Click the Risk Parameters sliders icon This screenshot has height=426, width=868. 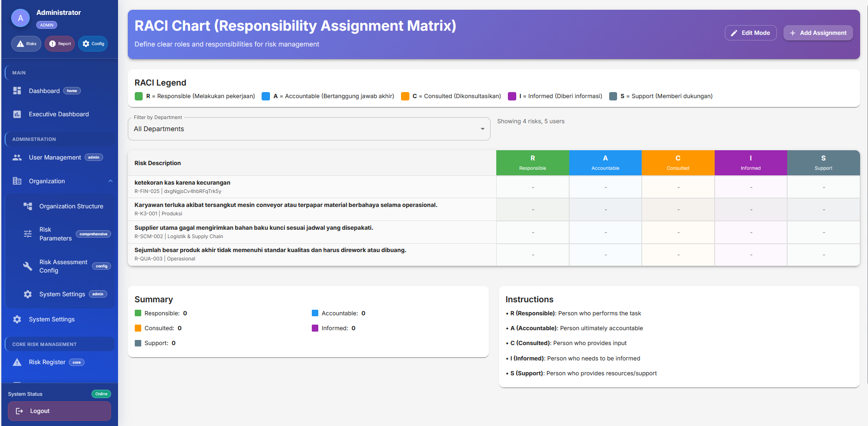coord(28,234)
